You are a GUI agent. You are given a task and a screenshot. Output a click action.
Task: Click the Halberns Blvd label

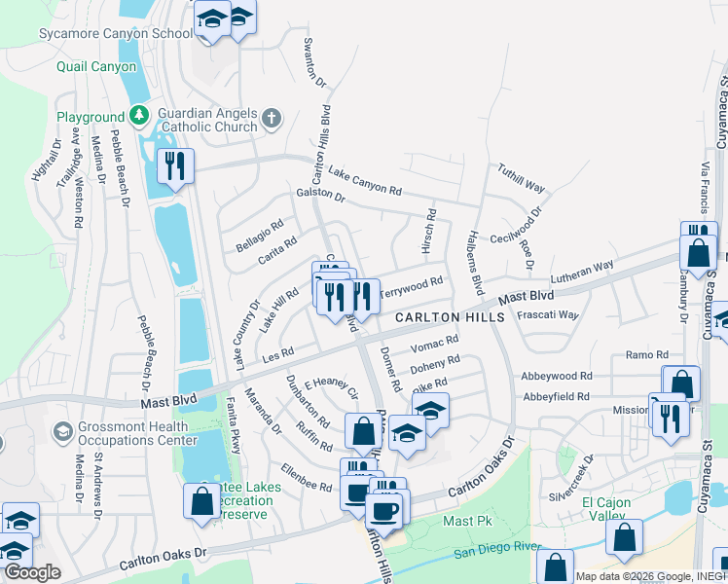pyautogui.click(x=476, y=263)
